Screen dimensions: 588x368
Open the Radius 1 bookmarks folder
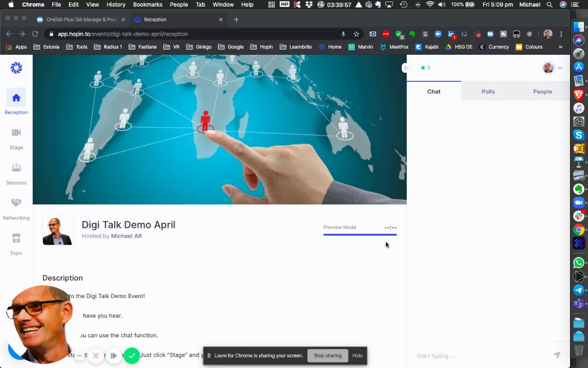pos(108,47)
